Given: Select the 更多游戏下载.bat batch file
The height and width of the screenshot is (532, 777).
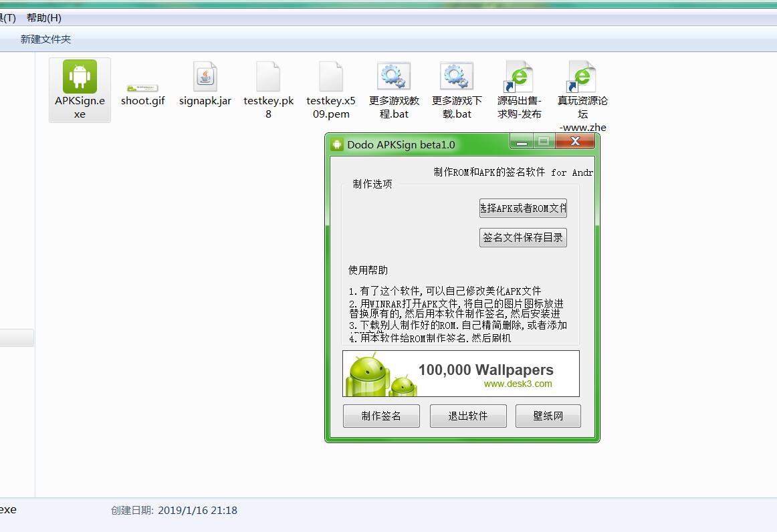Looking at the screenshot, I should tap(457, 77).
